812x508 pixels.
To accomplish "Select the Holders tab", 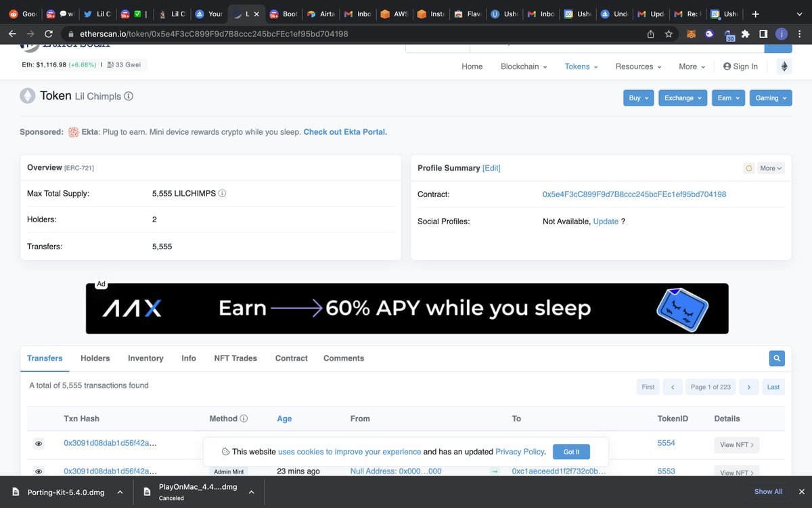I will tap(95, 358).
